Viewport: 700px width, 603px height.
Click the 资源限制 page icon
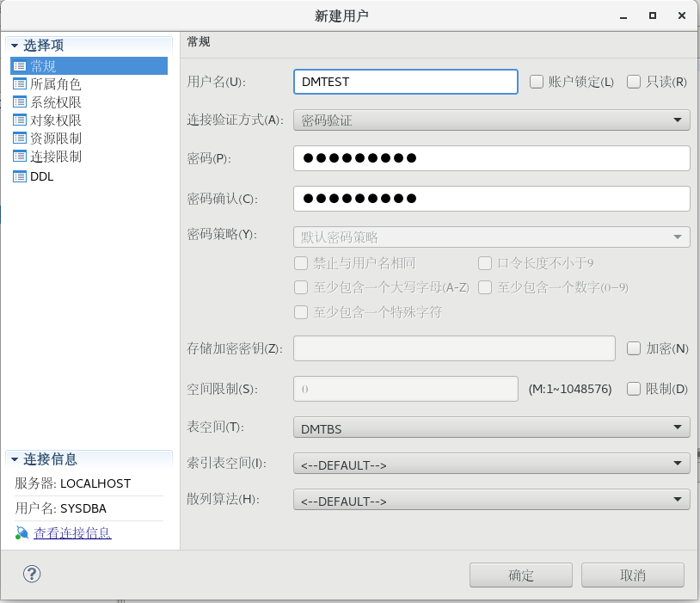point(20,138)
